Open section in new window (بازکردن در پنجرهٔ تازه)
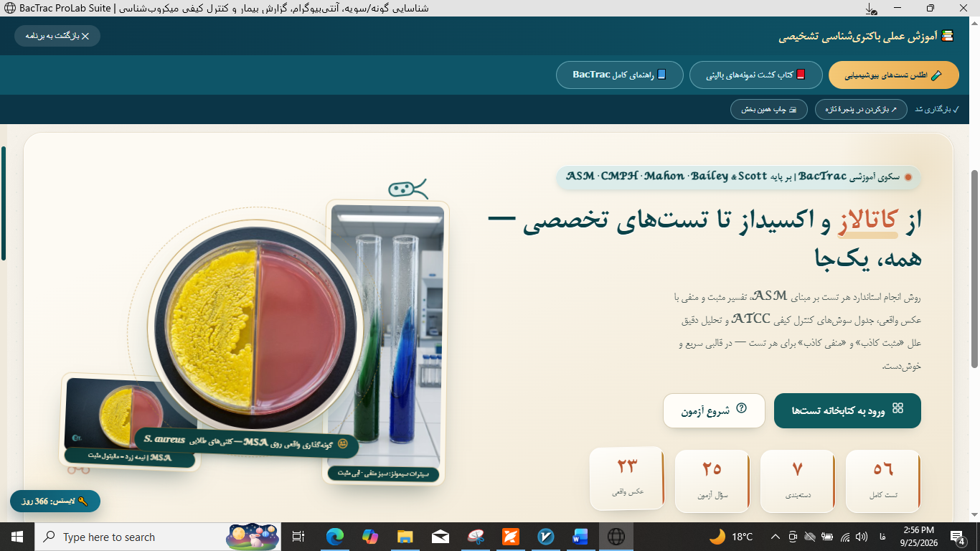 861,110
